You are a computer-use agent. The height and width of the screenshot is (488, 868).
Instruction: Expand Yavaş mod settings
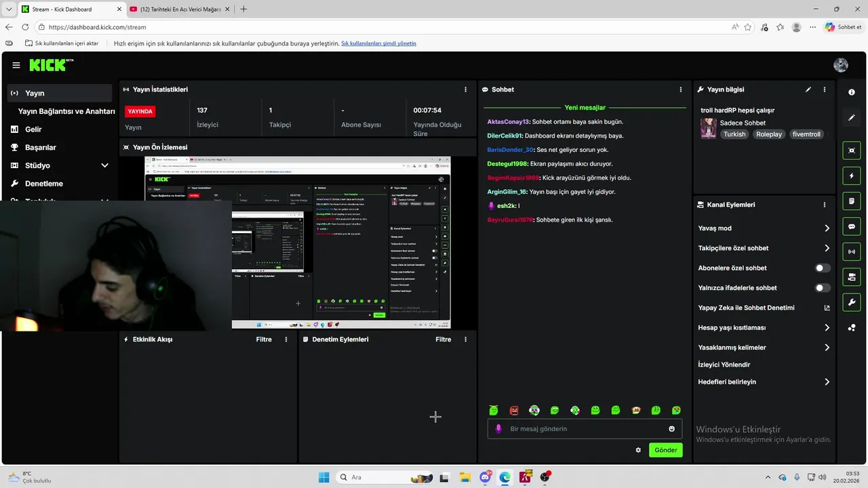[x=827, y=228]
